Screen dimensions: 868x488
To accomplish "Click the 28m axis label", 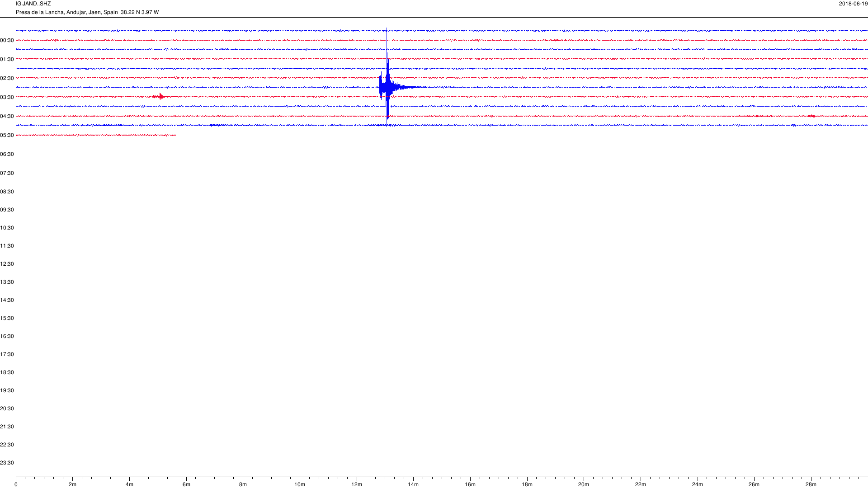I will (811, 484).
